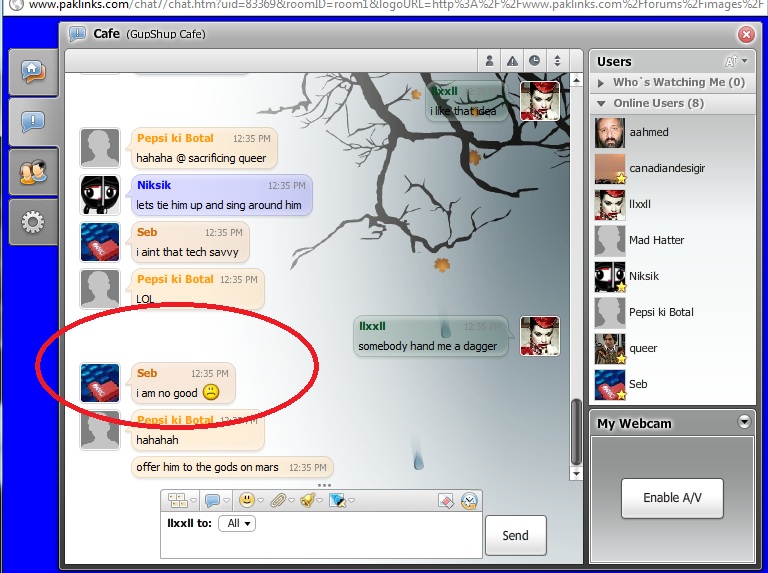Click the speech bubble style icon
Viewport: 768px width, 573px height.
pyautogui.click(x=212, y=500)
